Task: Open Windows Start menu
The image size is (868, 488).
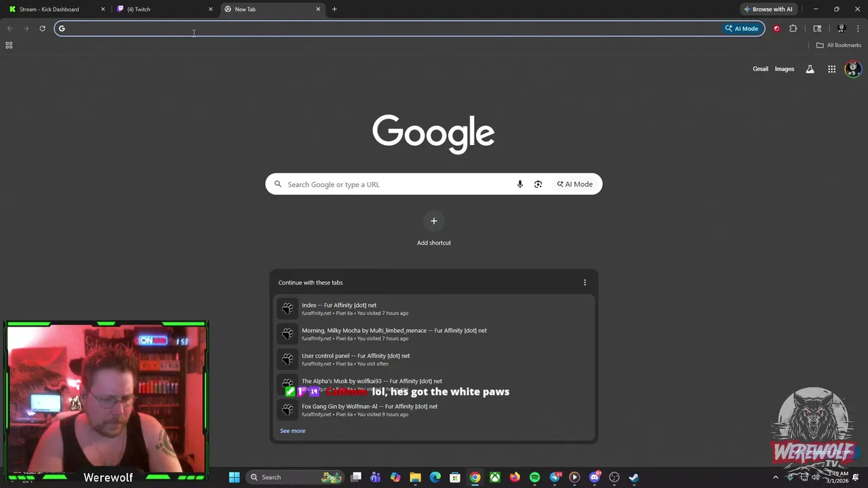Action: (234, 477)
